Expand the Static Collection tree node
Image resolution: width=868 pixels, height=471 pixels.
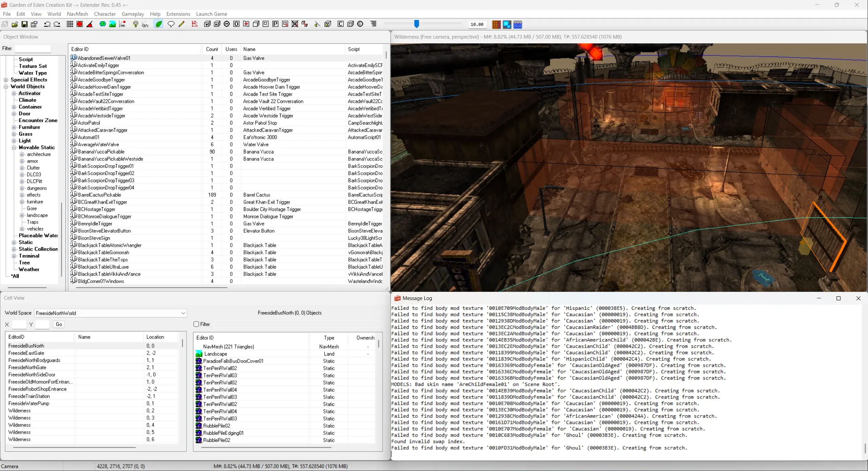pos(14,249)
